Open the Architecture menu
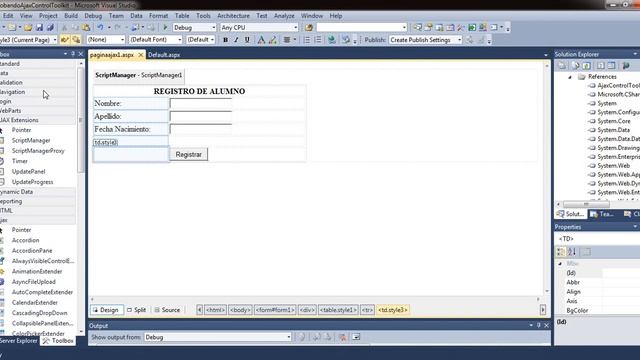The image size is (640, 360). 233,16
